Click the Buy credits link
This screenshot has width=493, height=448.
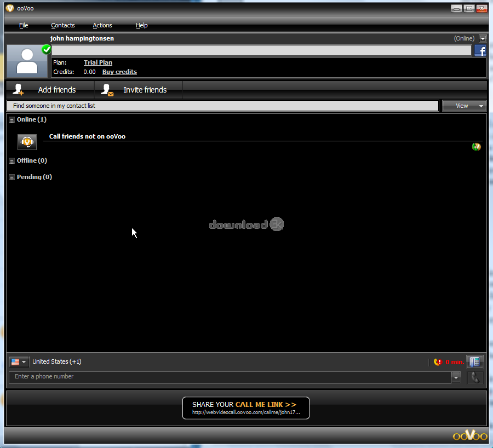pos(119,72)
